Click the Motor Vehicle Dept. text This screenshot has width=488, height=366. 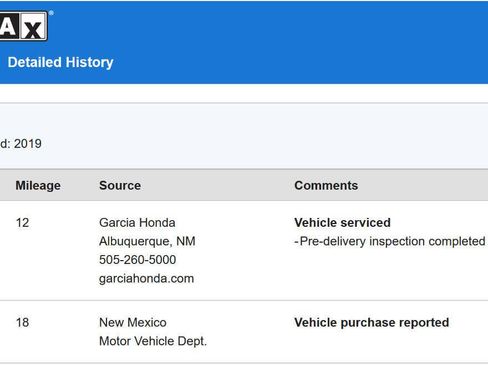click(x=153, y=341)
